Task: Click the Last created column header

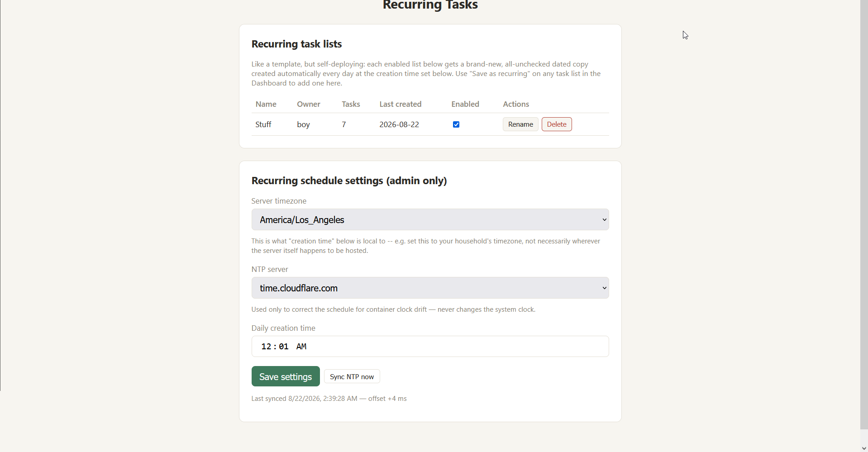Action: (x=401, y=104)
